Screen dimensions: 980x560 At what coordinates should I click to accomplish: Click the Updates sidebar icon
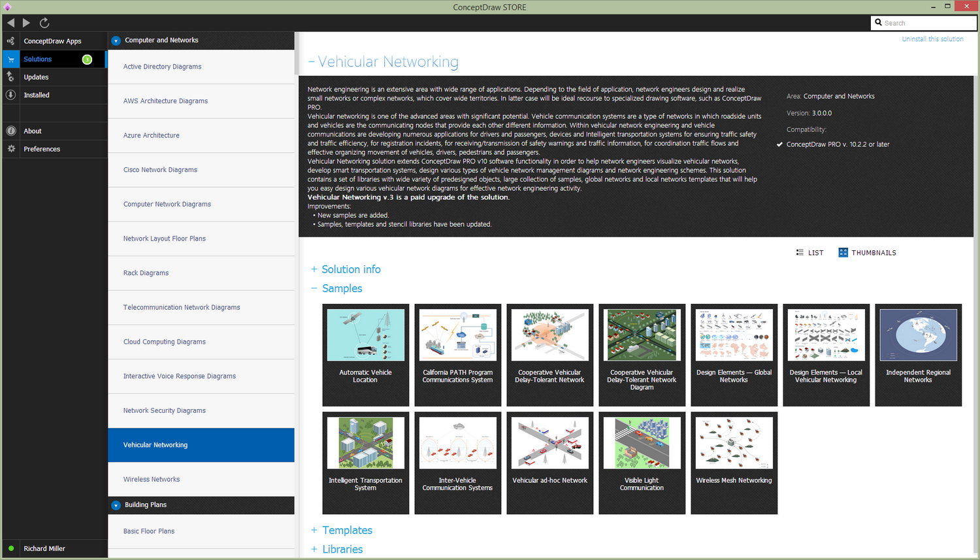tap(11, 77)
